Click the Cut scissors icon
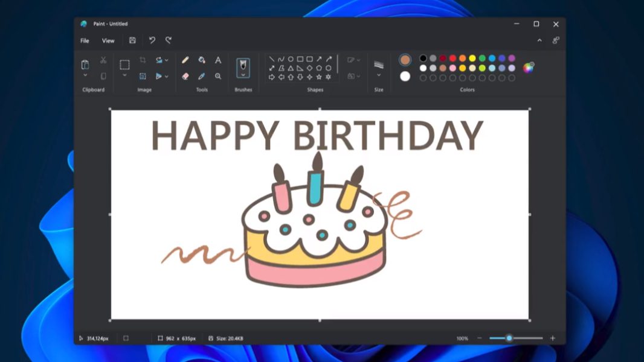644x362 pixels. [103, 60]
